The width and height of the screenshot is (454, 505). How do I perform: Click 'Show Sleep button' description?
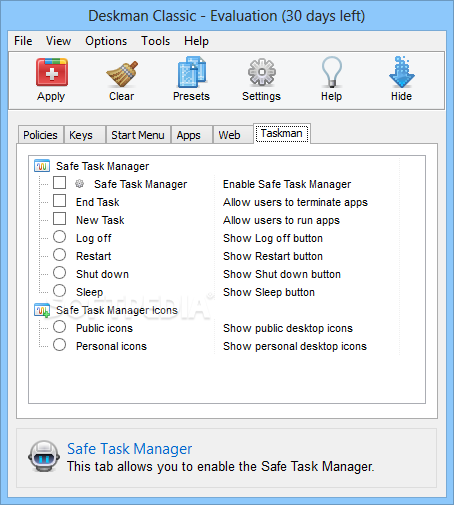coord(269,292)
